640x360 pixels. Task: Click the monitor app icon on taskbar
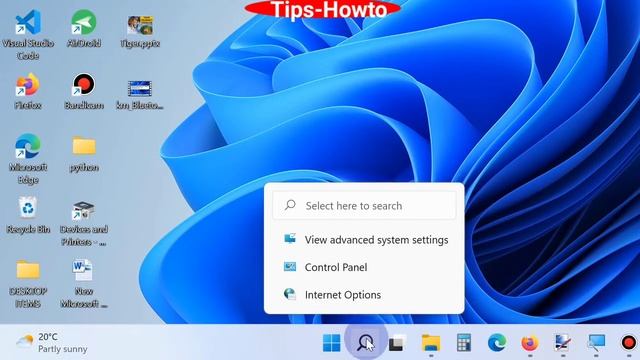coord(596,342)
